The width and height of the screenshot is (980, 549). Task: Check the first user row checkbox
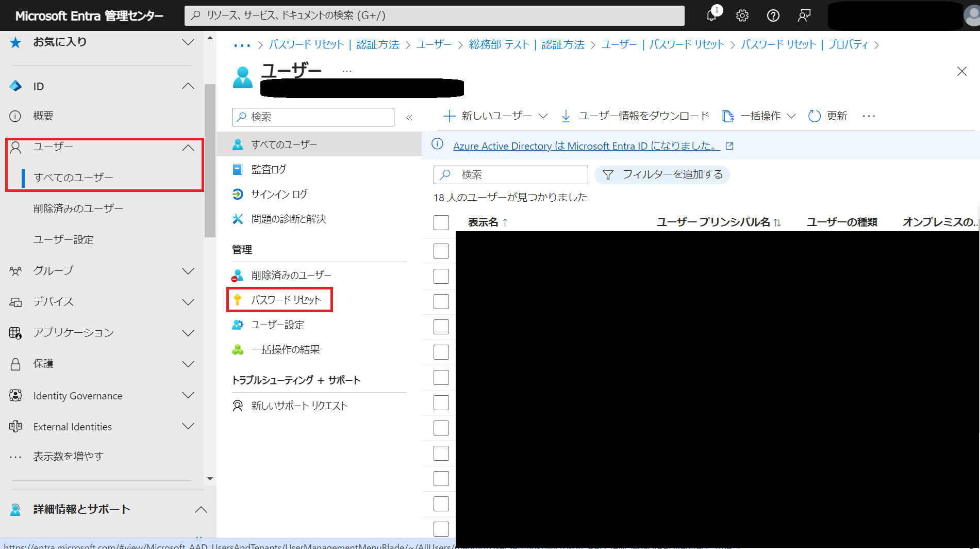(x=441, y=251)
